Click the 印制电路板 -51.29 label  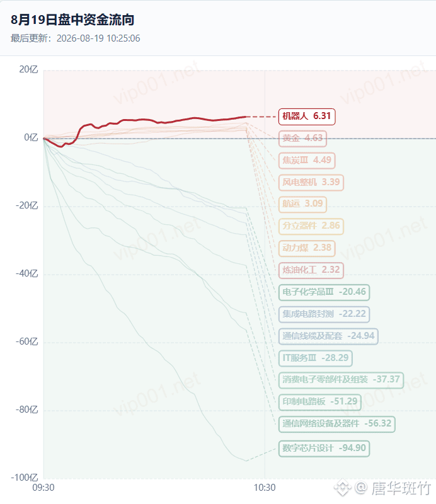tap(319, 403)
